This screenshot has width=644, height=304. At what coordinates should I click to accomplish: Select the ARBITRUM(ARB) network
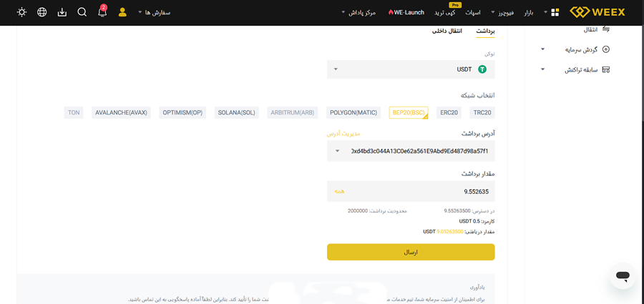pos(293,112)
